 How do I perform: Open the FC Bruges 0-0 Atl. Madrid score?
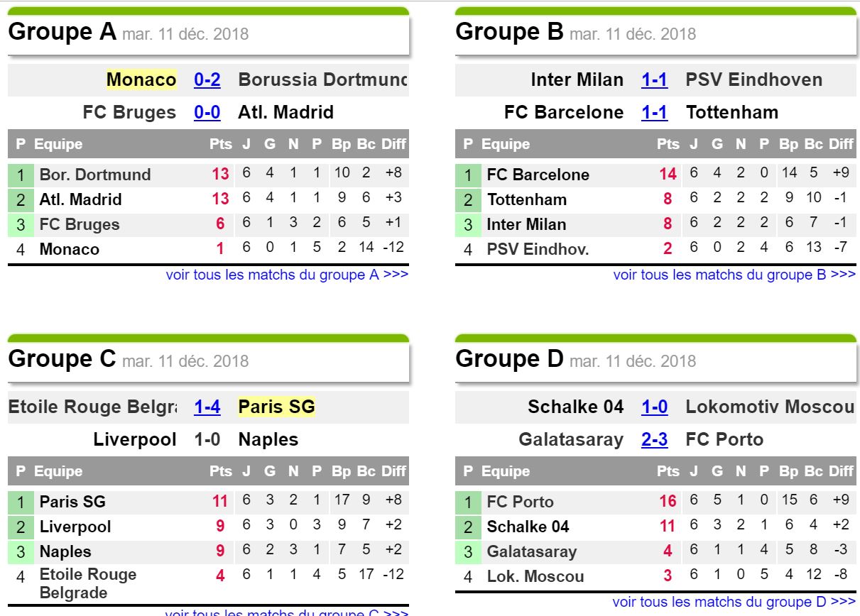point(207,112)
